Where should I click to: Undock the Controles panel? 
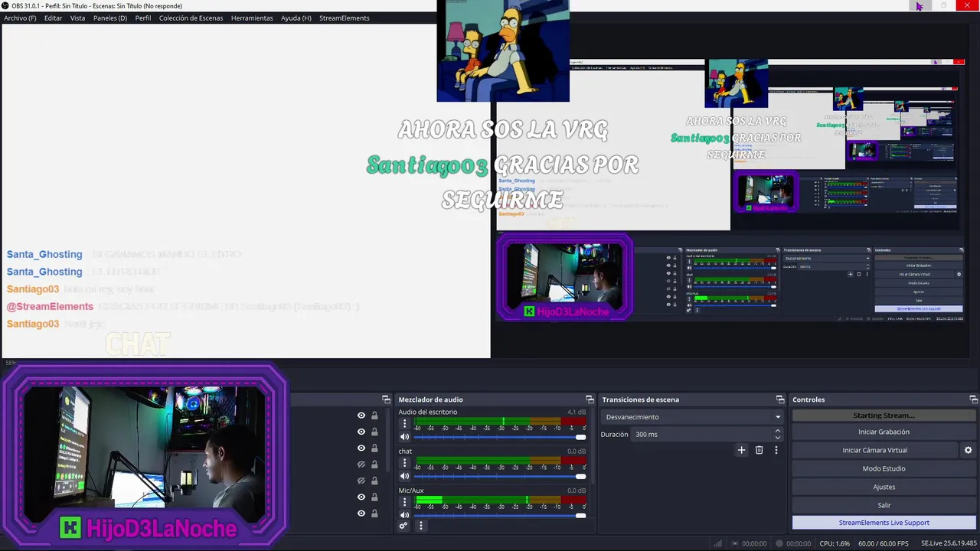[974, 399]
